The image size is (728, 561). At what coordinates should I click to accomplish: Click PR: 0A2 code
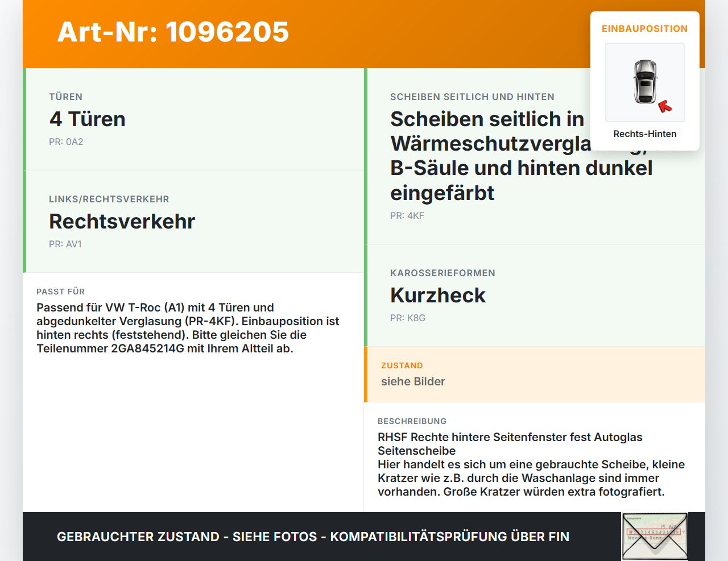coord(66,142)
